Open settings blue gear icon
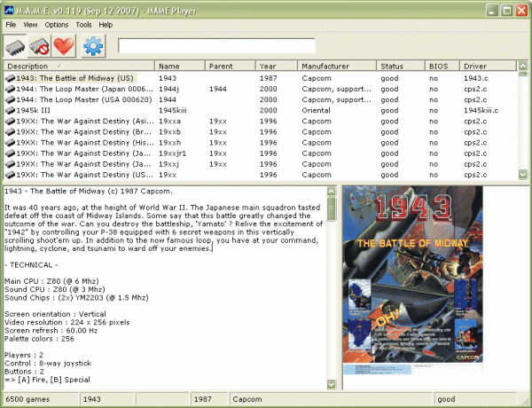Screen dimensions: 532x408 pos(93,46)
